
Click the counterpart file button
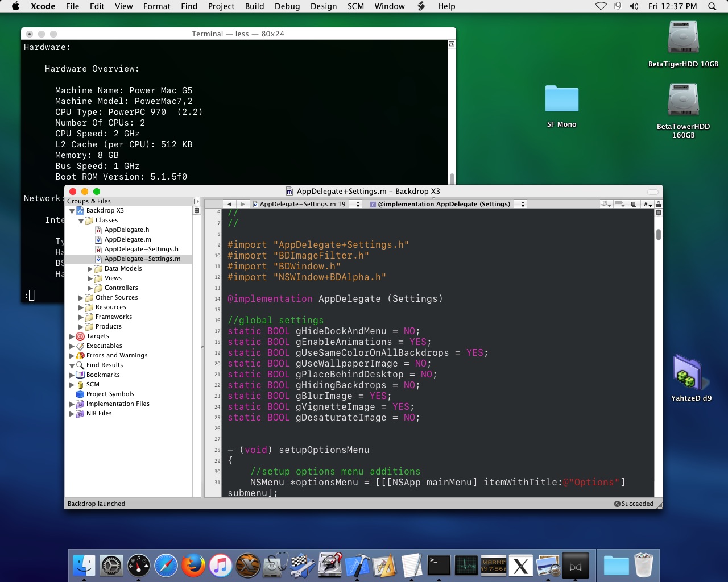(x=634, y=204)
